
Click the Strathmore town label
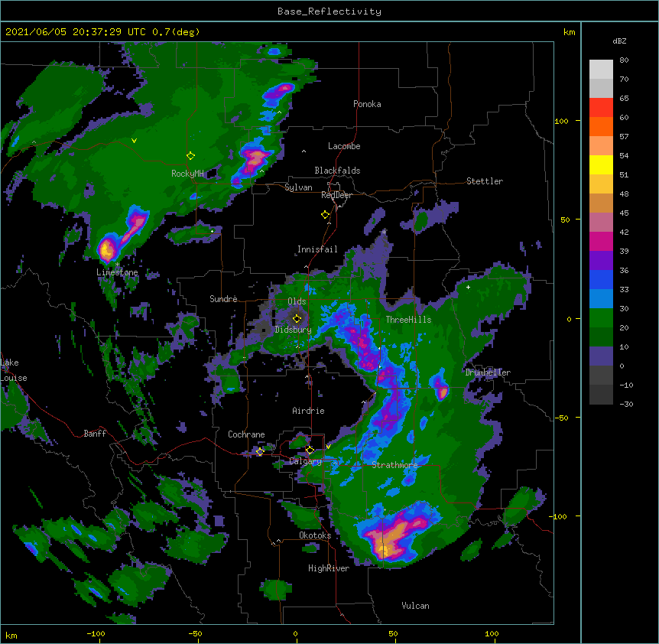[x=394, y=465]
